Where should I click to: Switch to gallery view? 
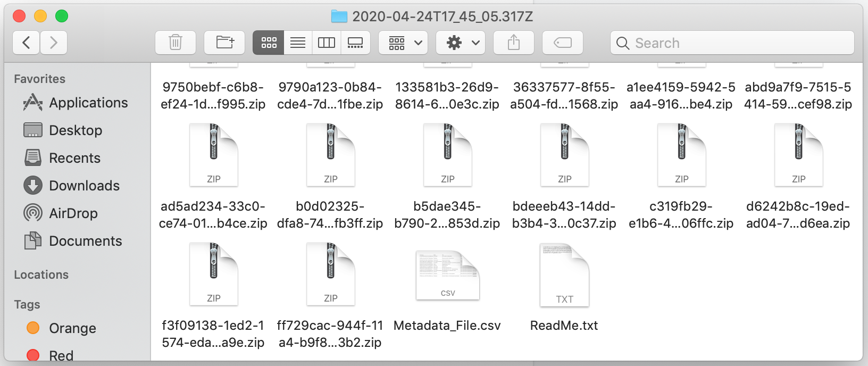pyautogui.click(x=355, y=43)
